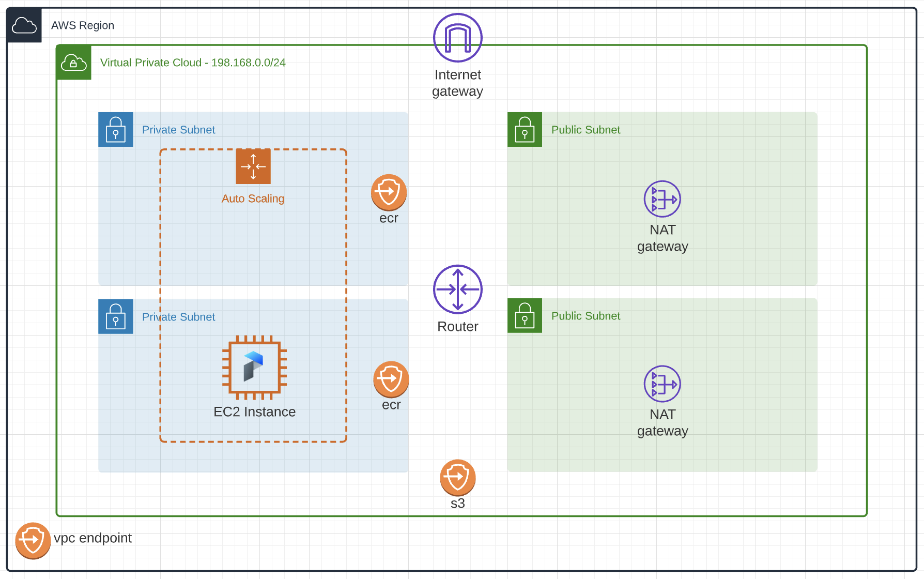Select the lower ecr endpoint icon

[391, 379]
